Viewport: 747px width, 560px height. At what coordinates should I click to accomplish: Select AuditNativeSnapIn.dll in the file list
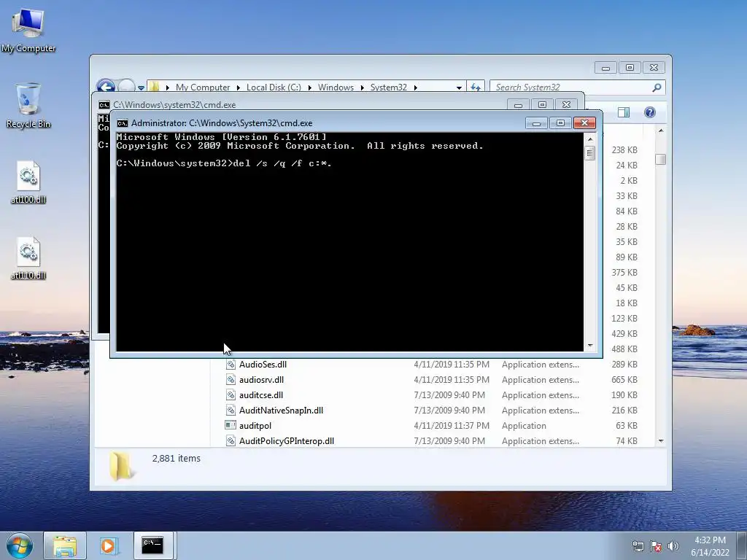(x=281, y=410)
